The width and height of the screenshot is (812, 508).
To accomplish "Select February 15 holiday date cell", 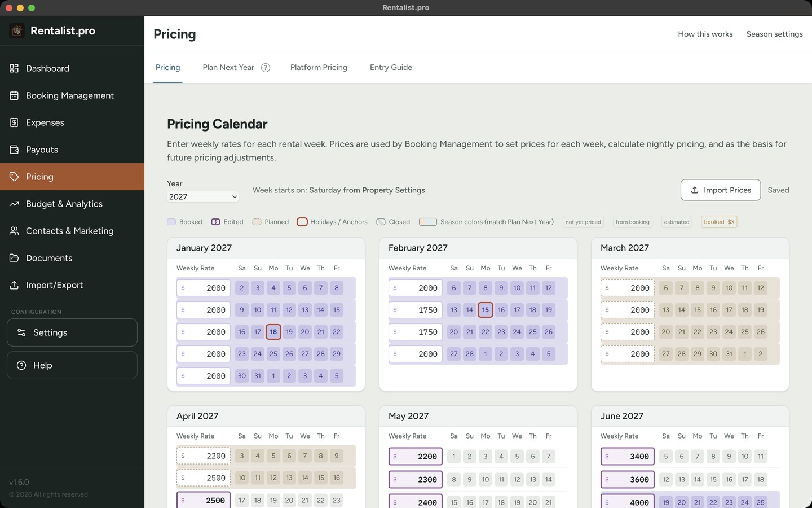I will click(486, 310).
